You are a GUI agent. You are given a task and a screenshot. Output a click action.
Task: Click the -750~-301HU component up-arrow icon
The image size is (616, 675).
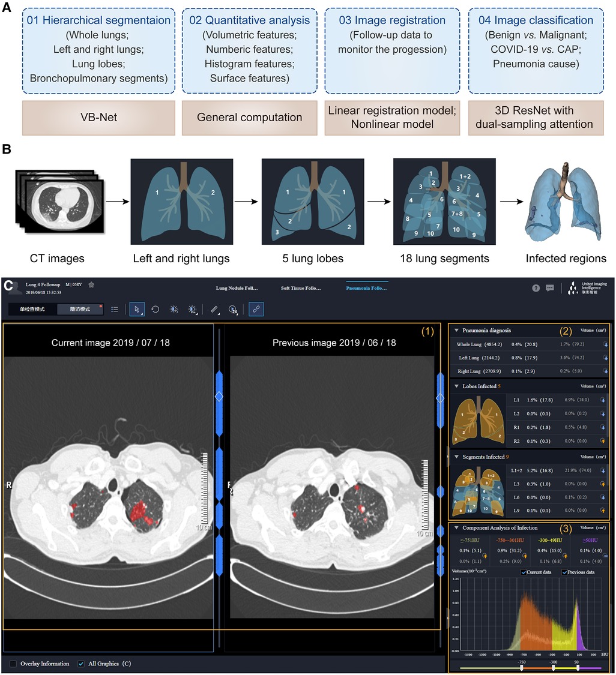click(525, 556)
